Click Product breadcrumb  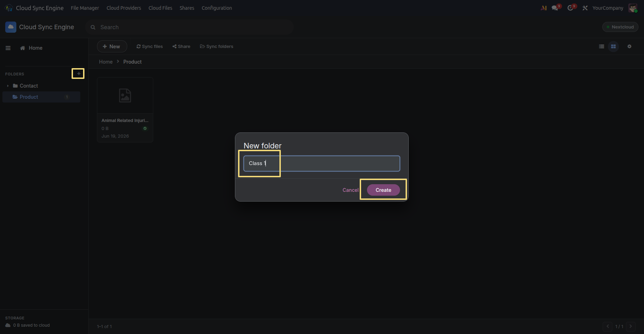click(132, 62)
